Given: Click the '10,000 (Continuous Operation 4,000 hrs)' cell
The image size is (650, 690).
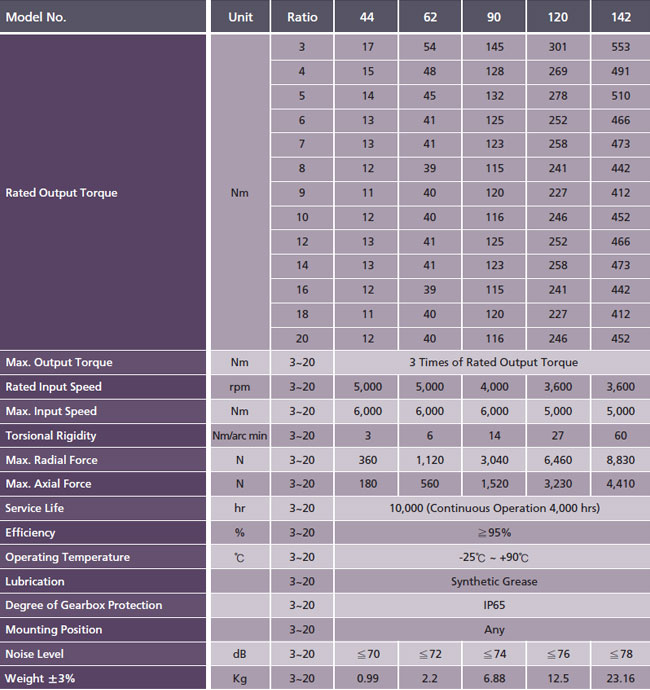Looking at the screenshot, I should (492, 508).
